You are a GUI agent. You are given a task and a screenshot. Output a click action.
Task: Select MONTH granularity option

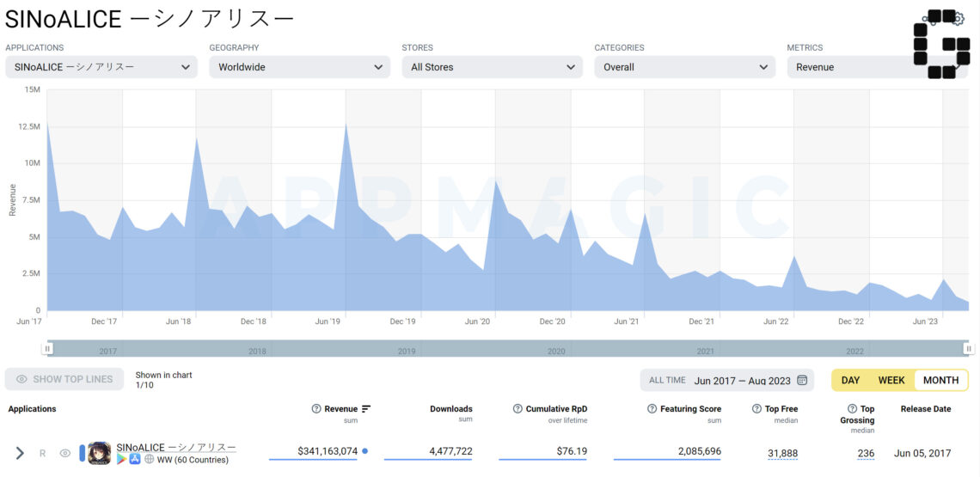coord(940,380)
